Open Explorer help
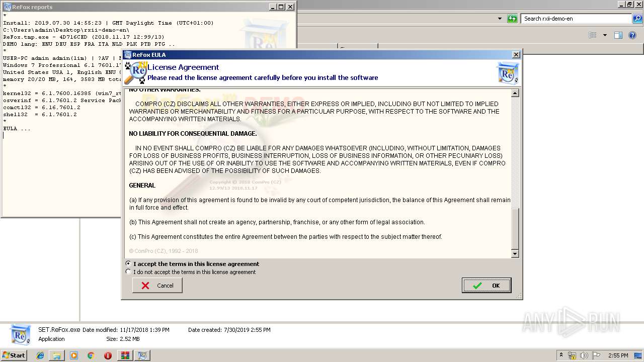Screen dimensions: 644x362 coord(633,35)
